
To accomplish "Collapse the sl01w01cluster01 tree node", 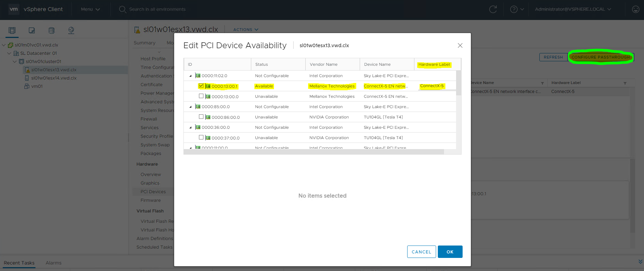I will 15,61.
